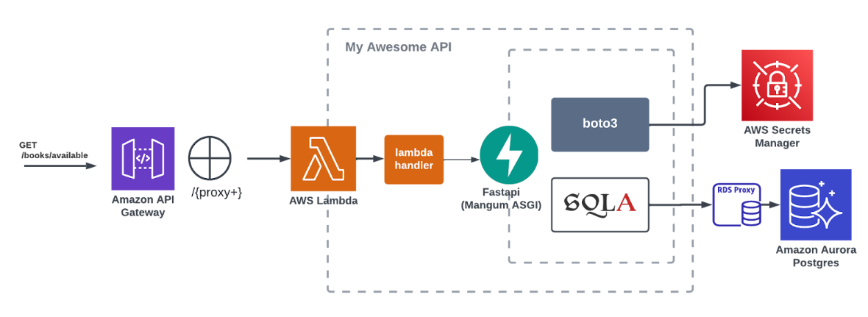Select the lambda handler orange box
The width and height of the screenshot is (868, 317).
[414, 160]
